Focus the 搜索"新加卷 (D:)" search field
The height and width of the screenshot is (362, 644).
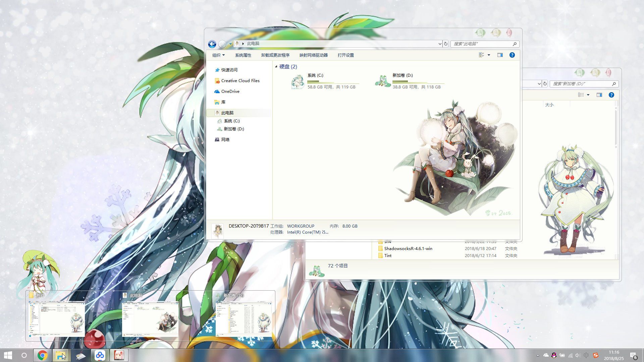pos(584,83)
